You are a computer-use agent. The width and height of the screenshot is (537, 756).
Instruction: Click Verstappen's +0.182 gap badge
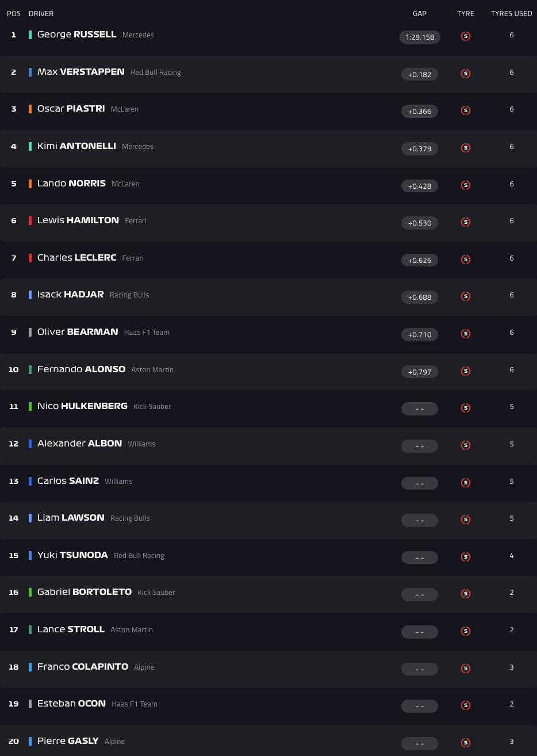coord(420,74)
